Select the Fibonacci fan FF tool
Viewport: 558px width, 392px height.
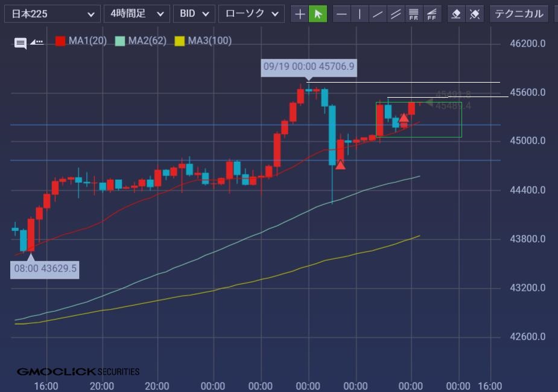tap(432, 13)
